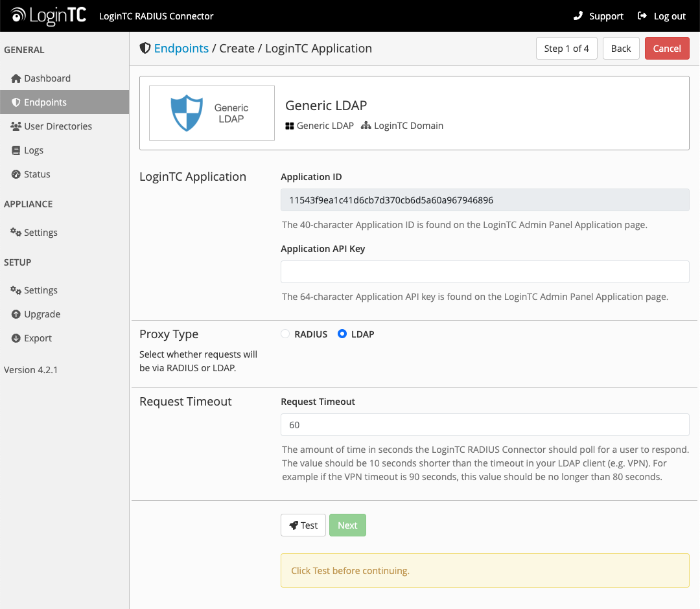Open Setup Settings in sidebar
700x609 pixels.
click(x=40, y=290)
